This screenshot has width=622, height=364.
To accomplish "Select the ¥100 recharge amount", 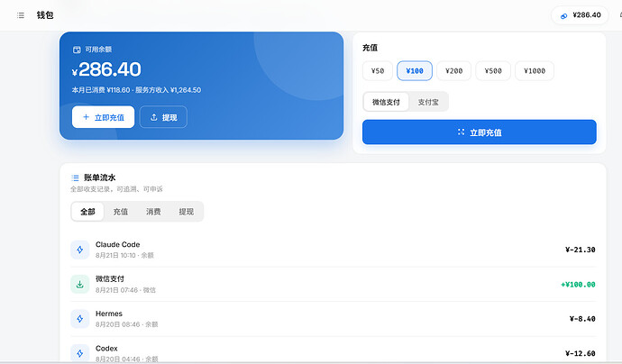I will click(415, 71).
